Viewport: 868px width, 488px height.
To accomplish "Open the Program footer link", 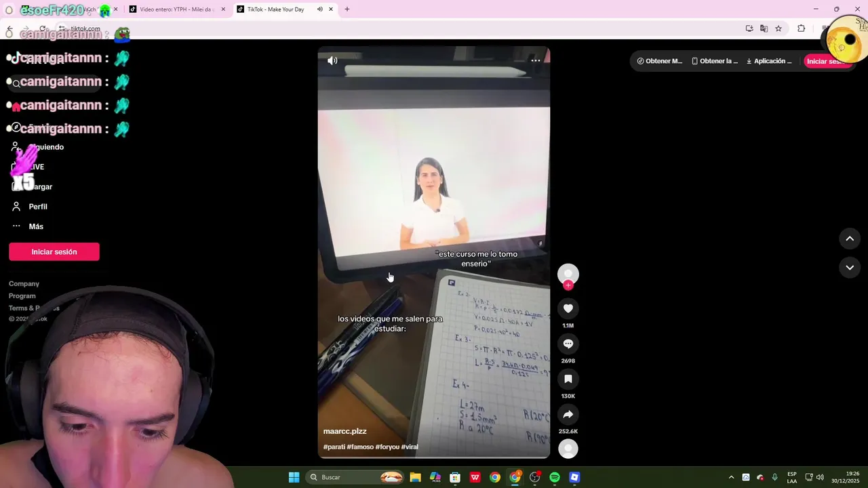I will [22, 296].
